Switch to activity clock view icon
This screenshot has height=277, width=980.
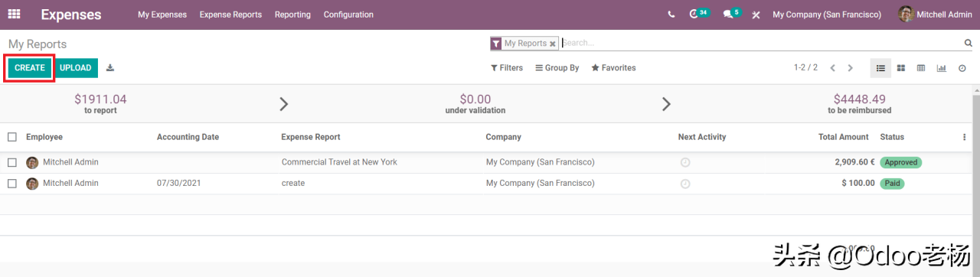coord(962,68)
